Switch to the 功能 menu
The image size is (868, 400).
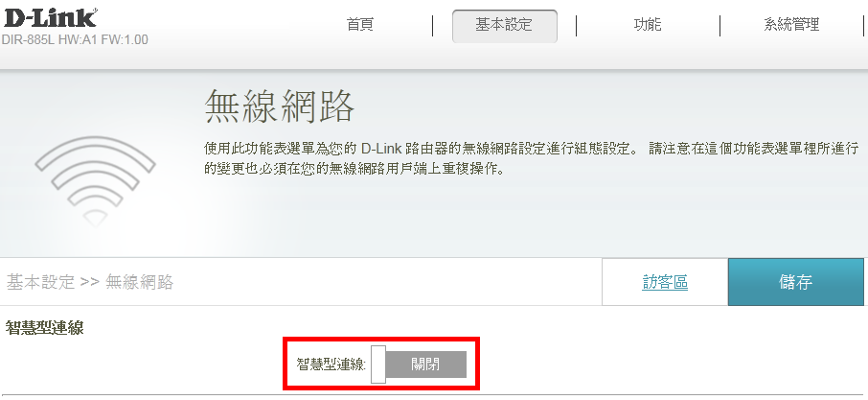(648, 25)
